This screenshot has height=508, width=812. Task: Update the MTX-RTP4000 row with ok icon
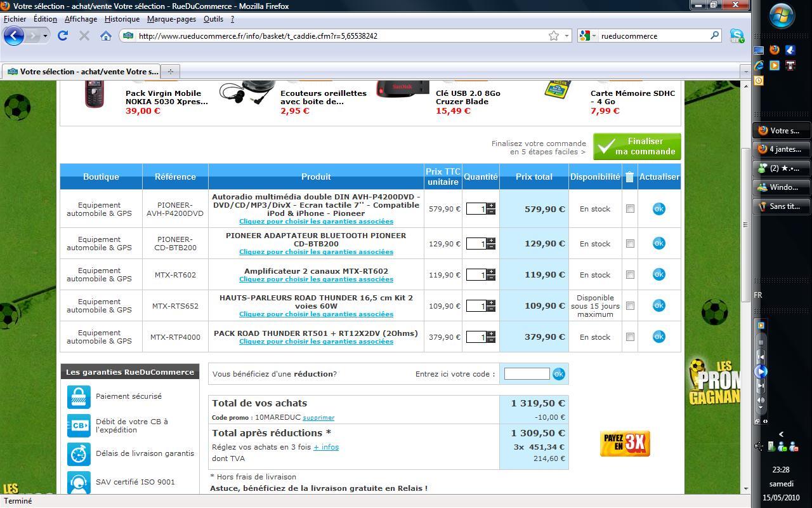(659, 337)
